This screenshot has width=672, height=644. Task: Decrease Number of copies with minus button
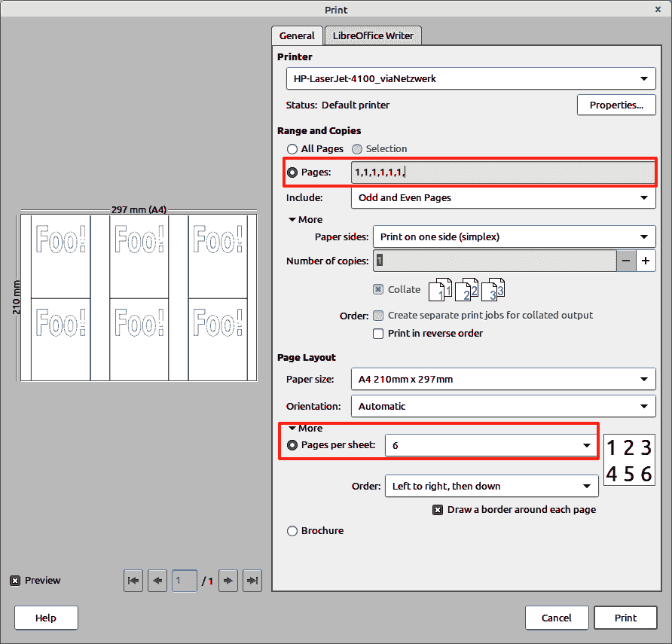[628, 260]
